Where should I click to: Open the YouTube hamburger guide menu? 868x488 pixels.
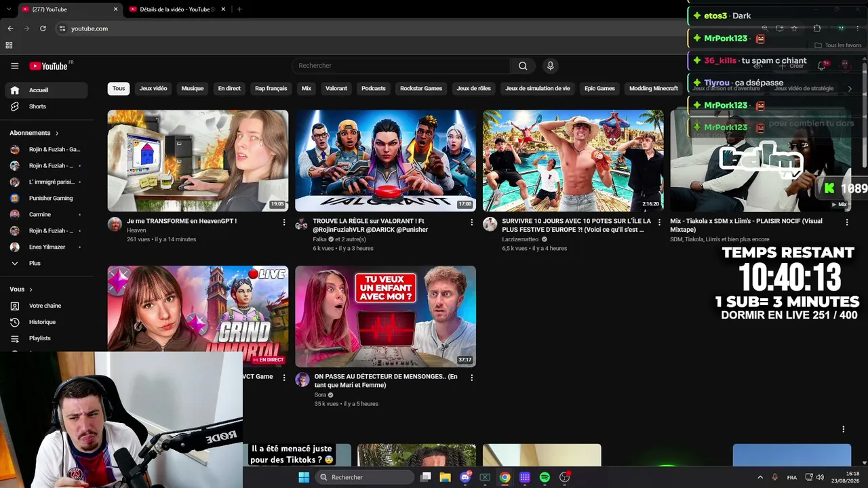[x=14, y=66]
